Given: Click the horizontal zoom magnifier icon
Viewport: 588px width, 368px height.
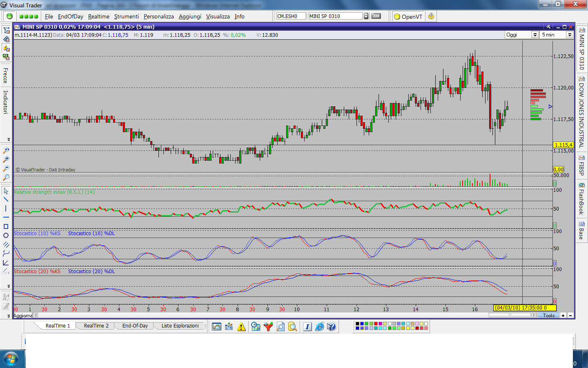Looking at the screenshot, I should 6,150.
